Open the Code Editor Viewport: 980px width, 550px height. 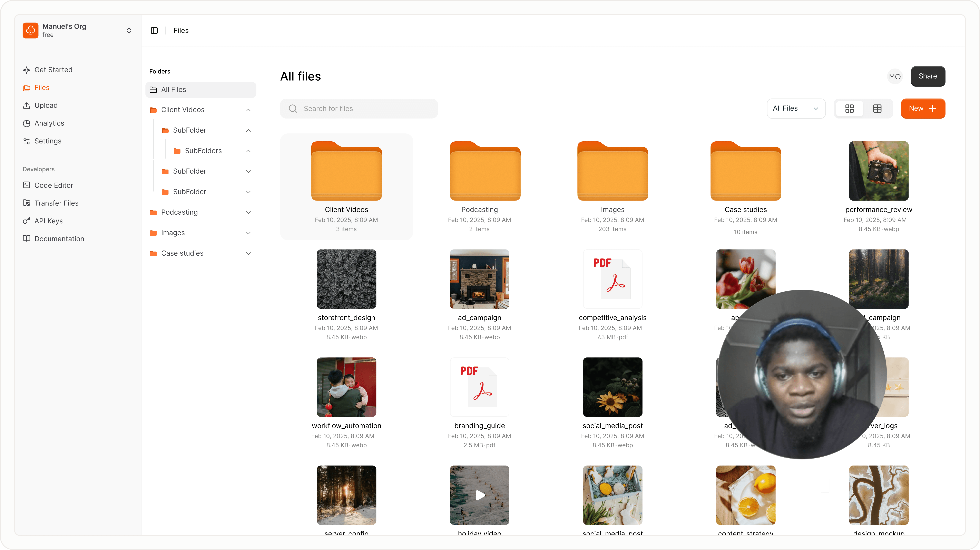tap(53, 185)
